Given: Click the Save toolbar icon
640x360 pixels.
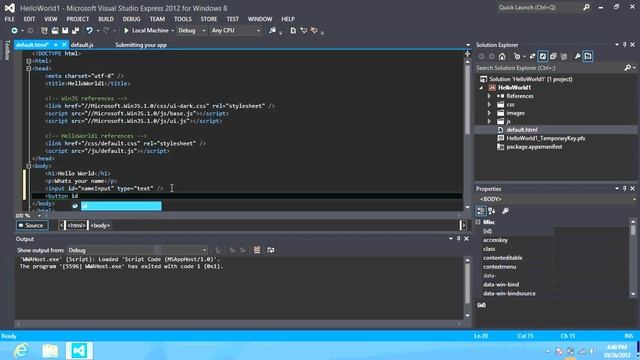Looking at the screenshot, I should [65, 31].
